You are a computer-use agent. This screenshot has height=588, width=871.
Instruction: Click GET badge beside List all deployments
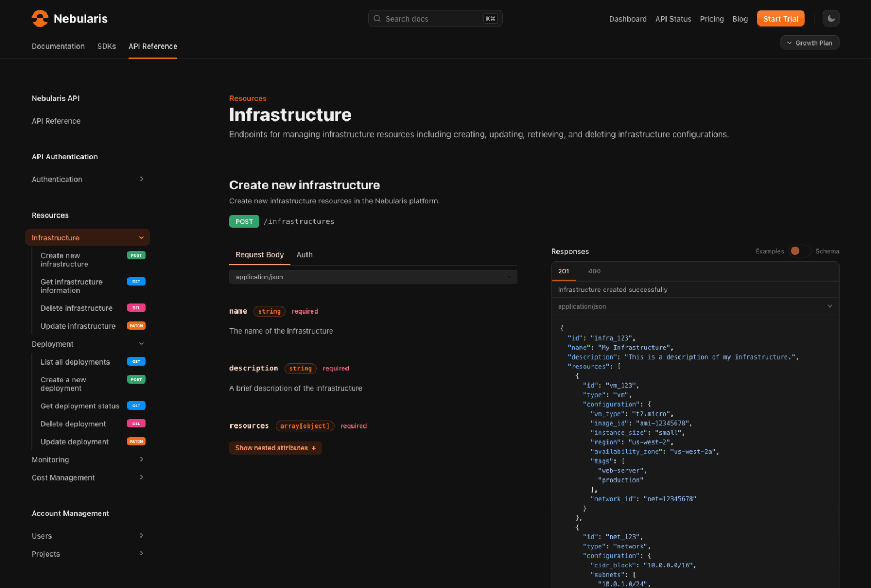pyautogui.click(x=136, y=361)
